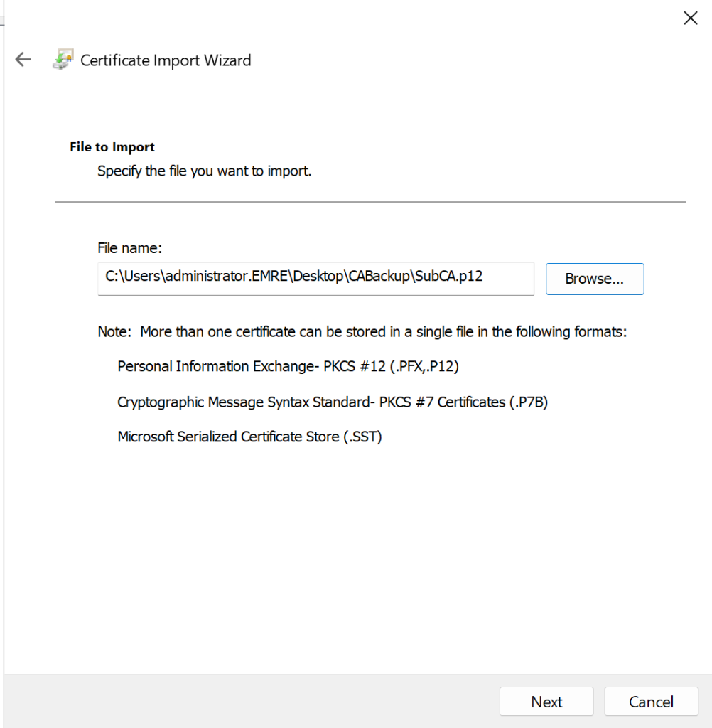Select the PKCS #12 format note line
This screenshot has width=712, height=728.
click(x=288, y=367)
